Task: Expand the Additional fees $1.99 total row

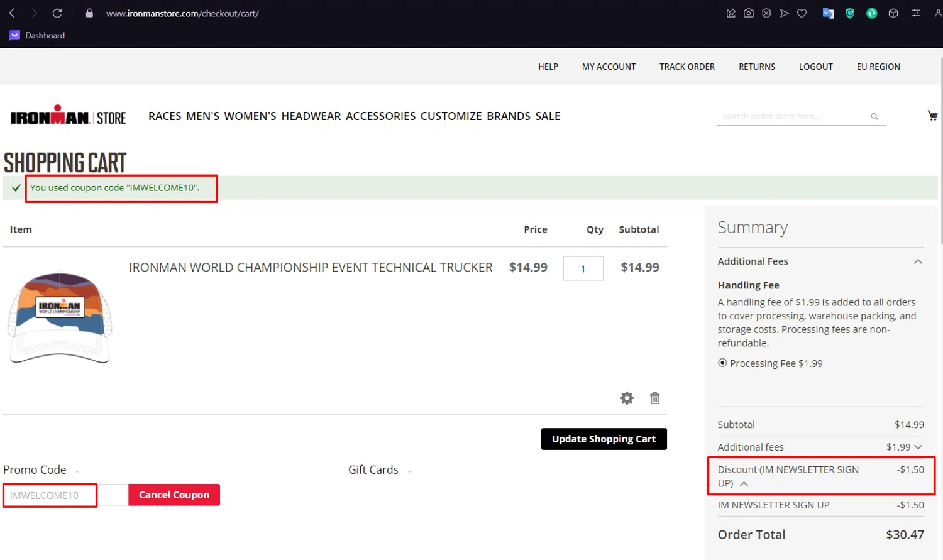Action: coord(918,447)
